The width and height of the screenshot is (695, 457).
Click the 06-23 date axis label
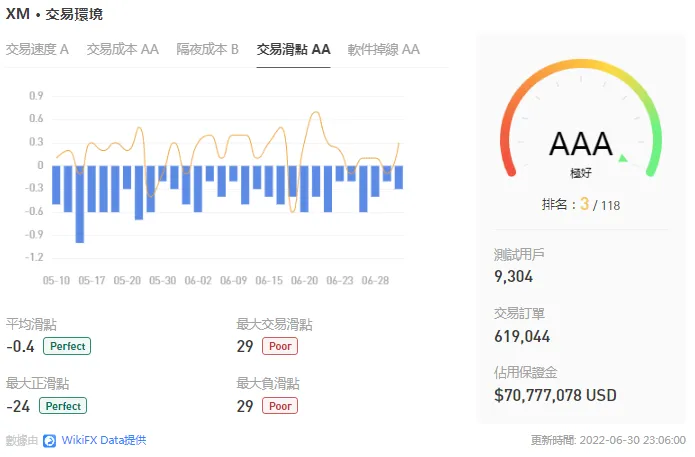(x=340, y=281)
